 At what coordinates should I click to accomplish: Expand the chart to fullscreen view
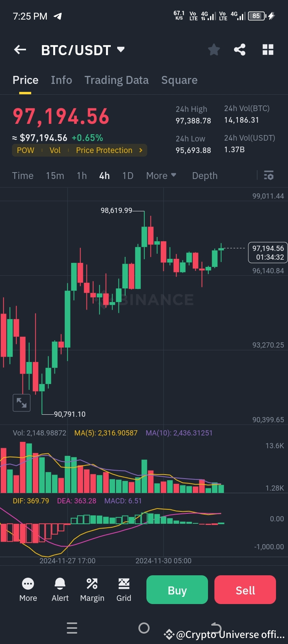(x=21, y=403)
